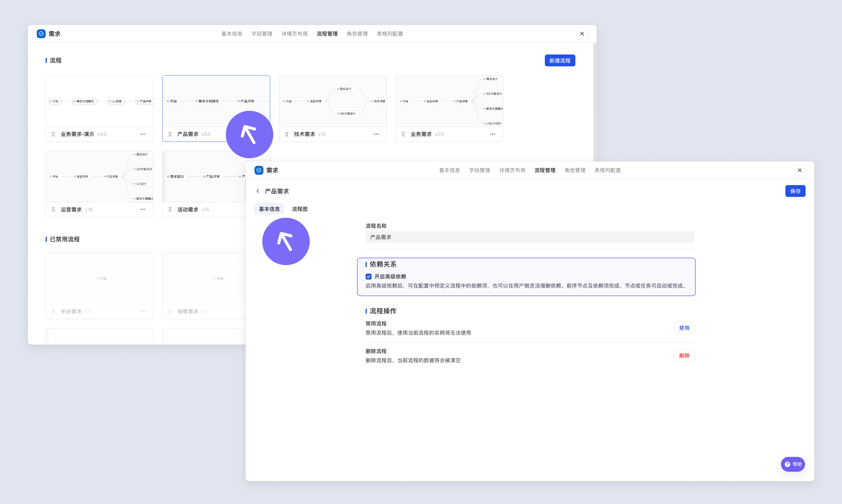This screenshot has height=504, width=842.
Task: Click the v59 version label
Action: (439, 134)
